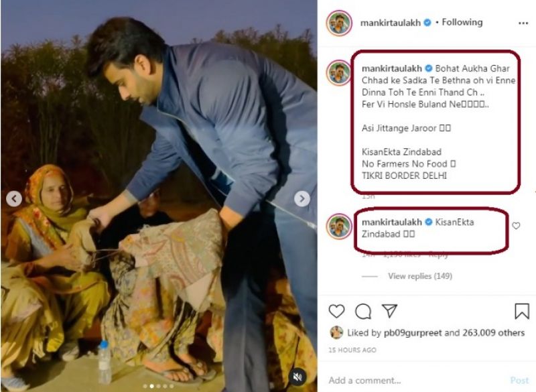The height and width of the screenshot is (392, 536).
Task: Go to the previous carousel photo
Action: click(x=14, y=198)
